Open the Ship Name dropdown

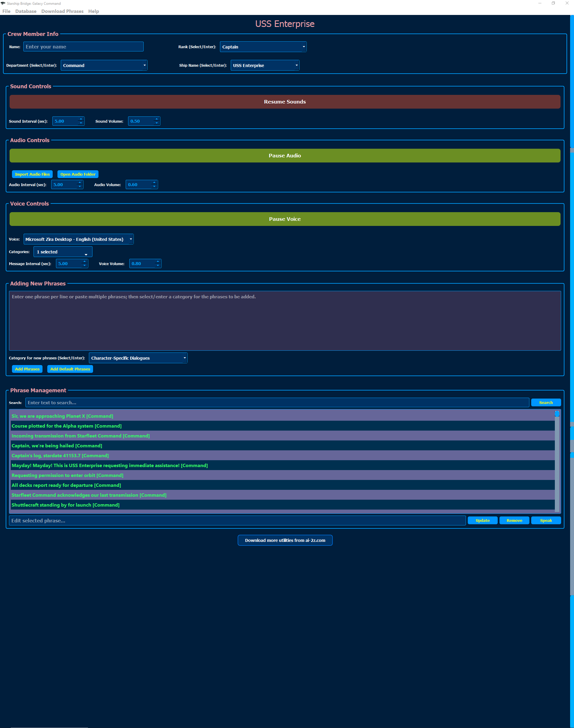[x=265, y=65]
